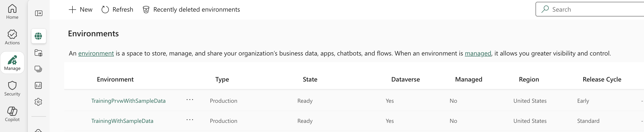Select the Environments globe icon

(x=39, y=36)
